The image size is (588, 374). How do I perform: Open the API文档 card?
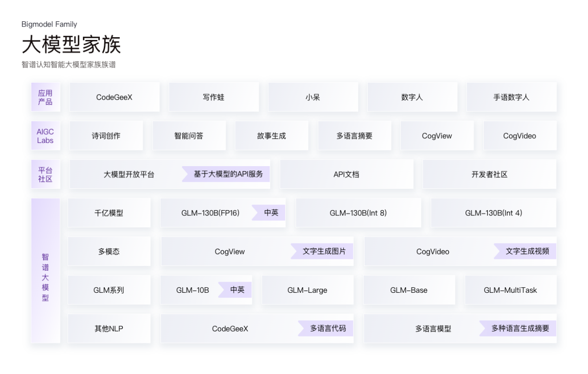coord(346,174)
